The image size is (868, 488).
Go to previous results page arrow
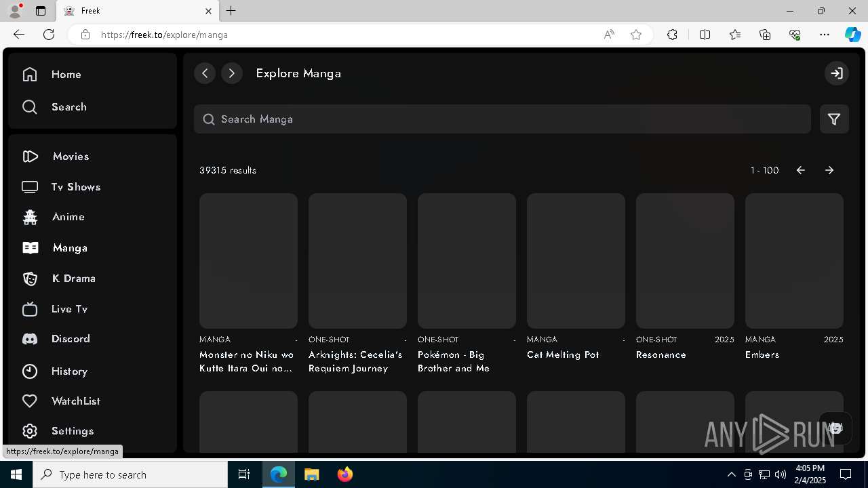[x=801, y=170]
